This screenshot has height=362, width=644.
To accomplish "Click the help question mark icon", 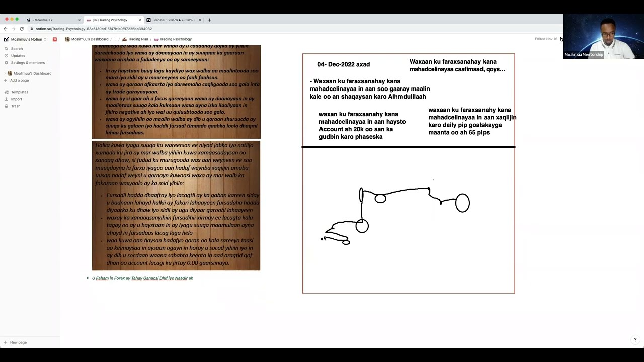I will (635, 340).
